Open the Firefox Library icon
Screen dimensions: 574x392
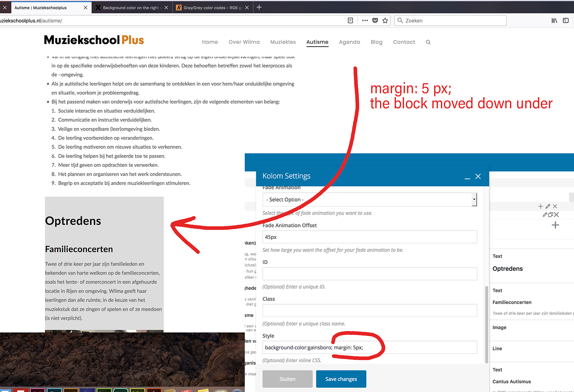pyautogui.click(x=554, y=20)
